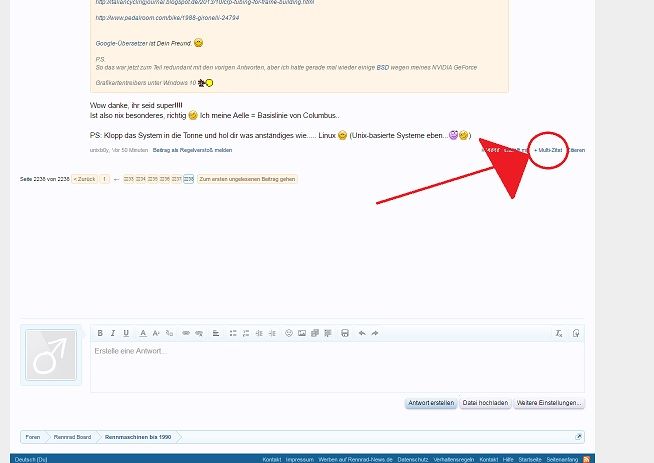Viewport: 654px width, 463px height.
Task: Open 'Impressum' in the footer
Action: [299, 459]
